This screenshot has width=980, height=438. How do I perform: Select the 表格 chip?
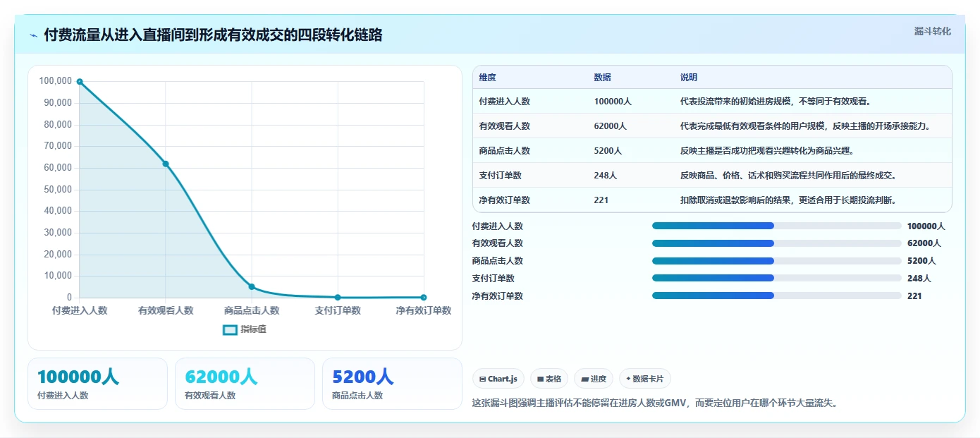coord(549,379)
